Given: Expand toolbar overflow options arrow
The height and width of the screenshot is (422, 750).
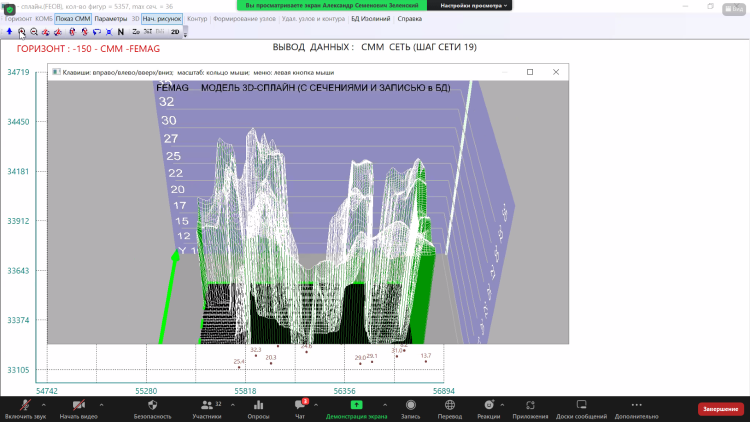Looking at the screenshot, I should (x=185, y=33).
